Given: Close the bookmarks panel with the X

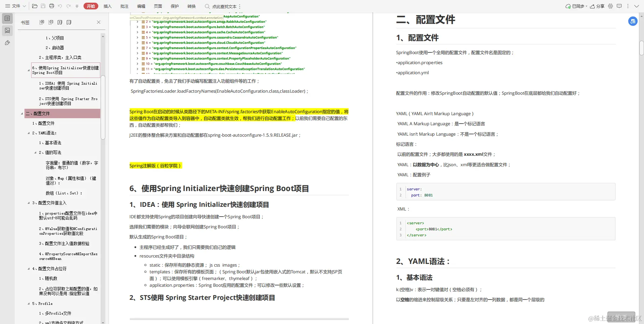Looking at the screenshot, I should click(98, 22).
